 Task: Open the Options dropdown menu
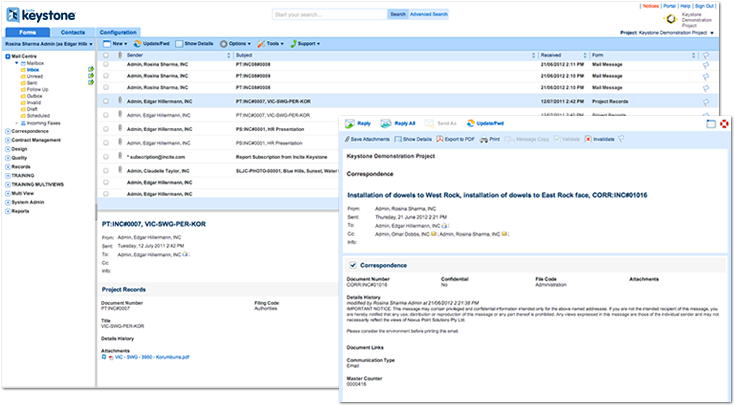235,44
